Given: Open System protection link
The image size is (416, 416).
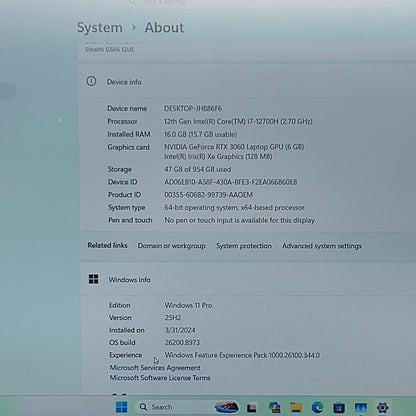Looking at the screenshot, I should 244,246.
